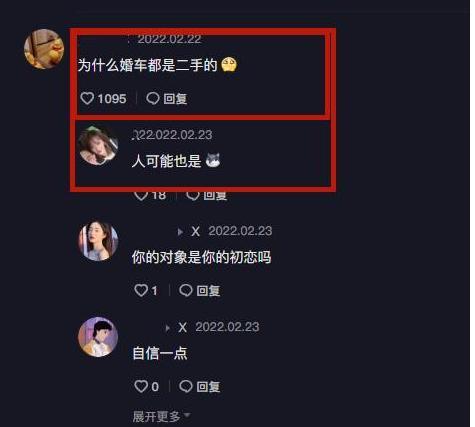Click reply bubble under 你的对象是你的初恋吗

[186, 290]
